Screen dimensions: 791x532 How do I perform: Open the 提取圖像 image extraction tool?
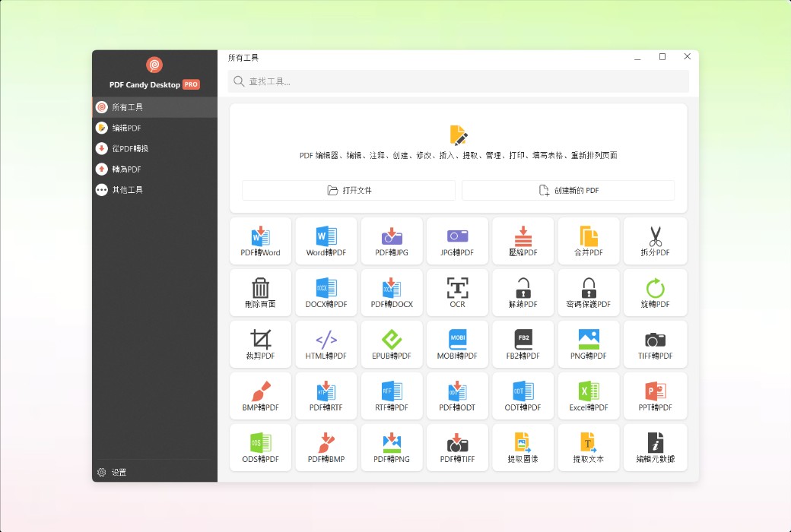(x=523, y=448)
